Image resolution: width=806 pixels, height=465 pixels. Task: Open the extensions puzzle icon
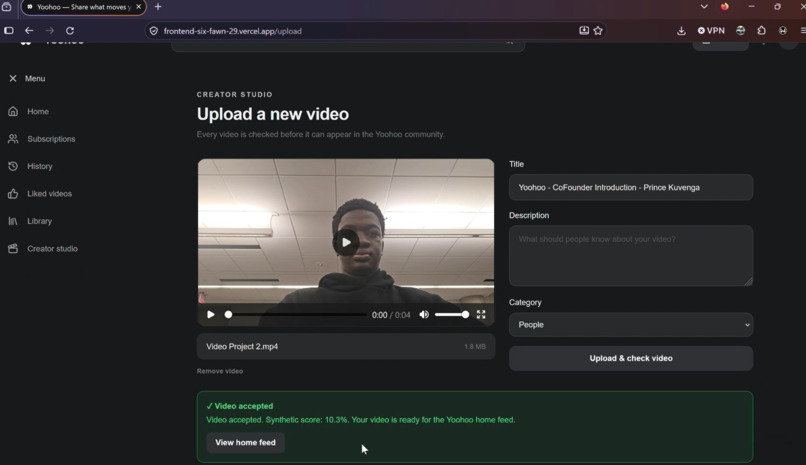[761, 31]
